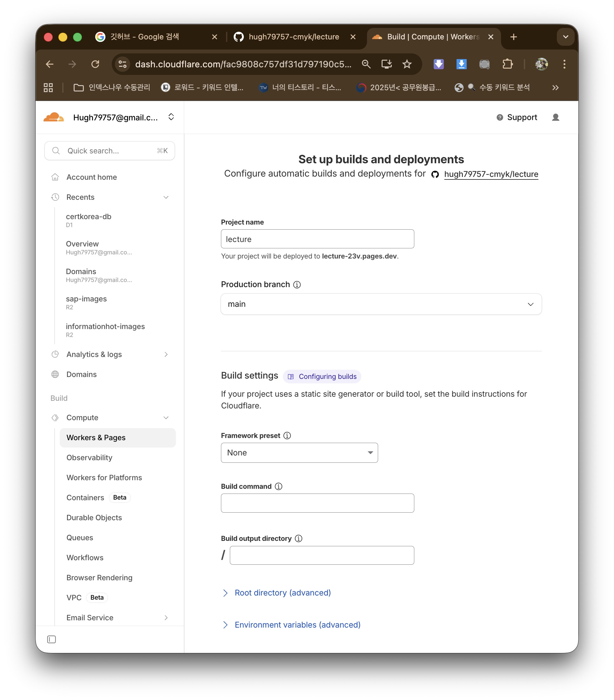Open Workers & Pages in sidebar
Image resolution: width=614 pixels, height=700 pixels.
point(117,438)
